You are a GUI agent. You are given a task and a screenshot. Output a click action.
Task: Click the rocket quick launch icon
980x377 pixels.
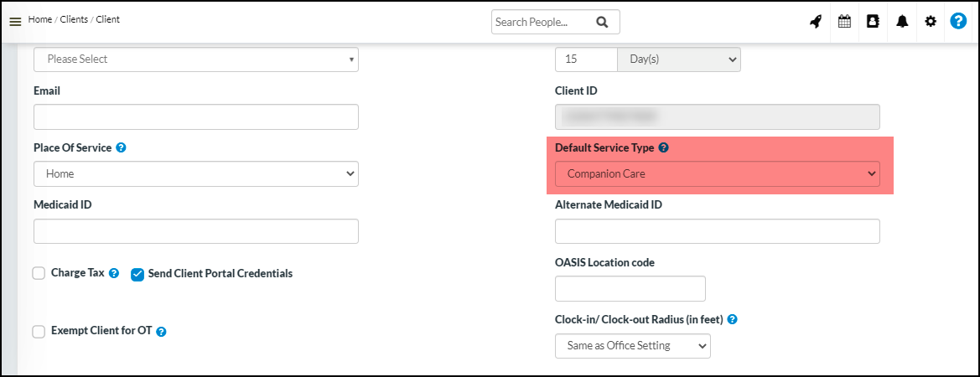815,22
